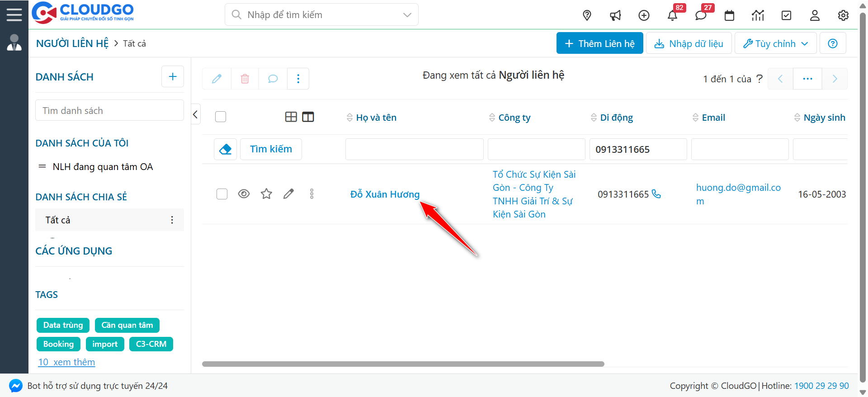The image size is (868, 397).
Task: Click the delete trash icon
Action: point(245,79)
